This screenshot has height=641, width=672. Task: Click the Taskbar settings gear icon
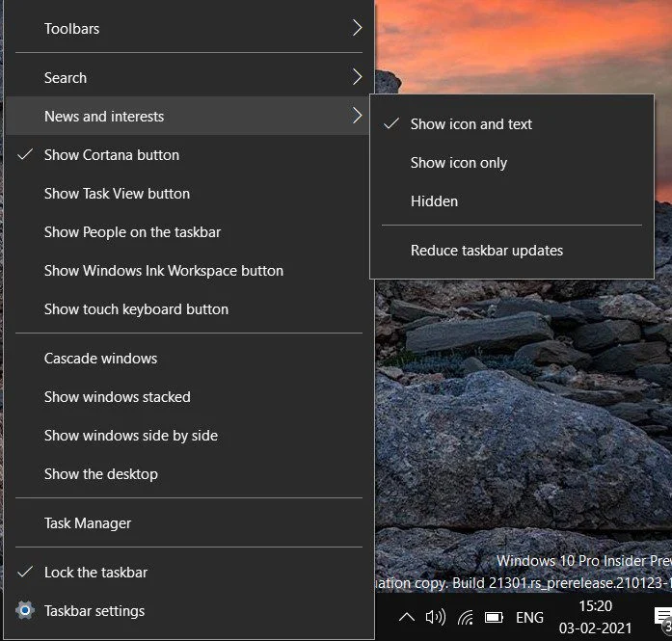[x=25, y=610]
